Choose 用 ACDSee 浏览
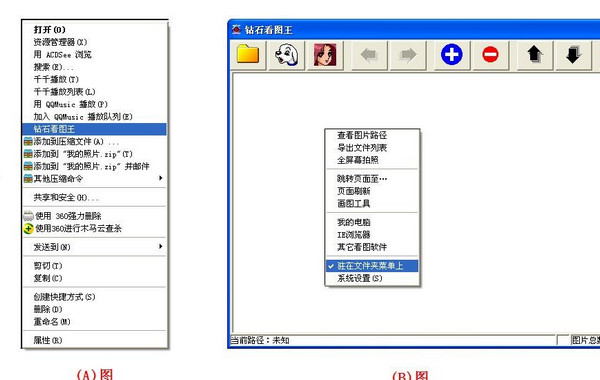 95,54
